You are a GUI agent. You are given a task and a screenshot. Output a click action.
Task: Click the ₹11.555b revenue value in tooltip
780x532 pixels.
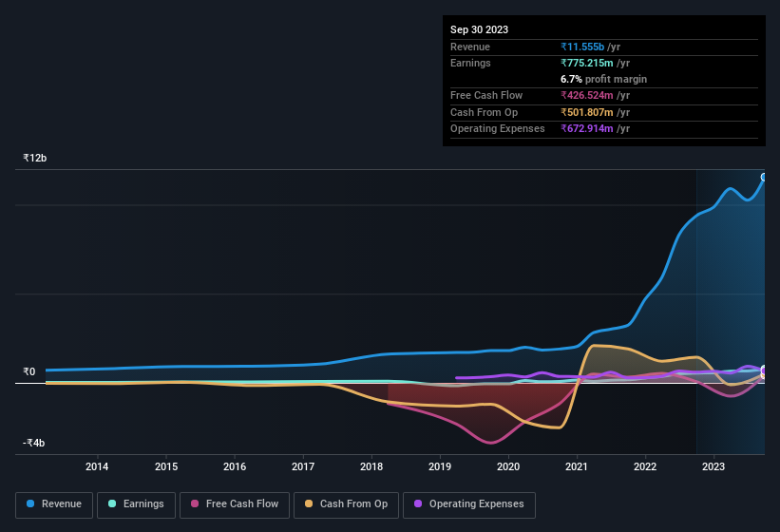[582, 47]
